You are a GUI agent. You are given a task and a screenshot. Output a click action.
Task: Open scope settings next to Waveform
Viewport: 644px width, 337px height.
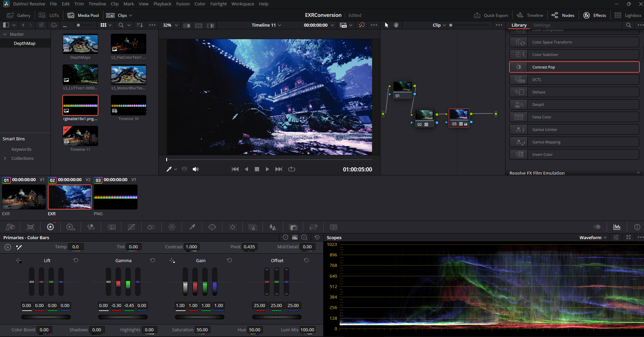pyautogui.click(x=616, y=237)
